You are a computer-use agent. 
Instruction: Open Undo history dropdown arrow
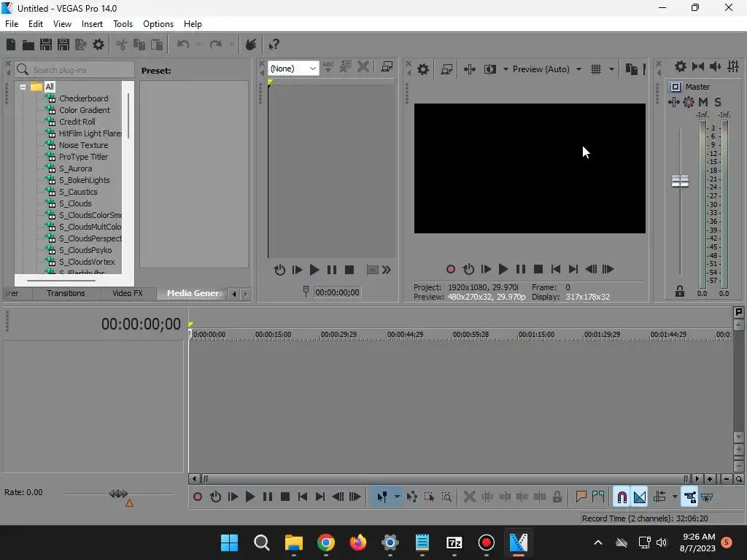click(x=198, y=44)
